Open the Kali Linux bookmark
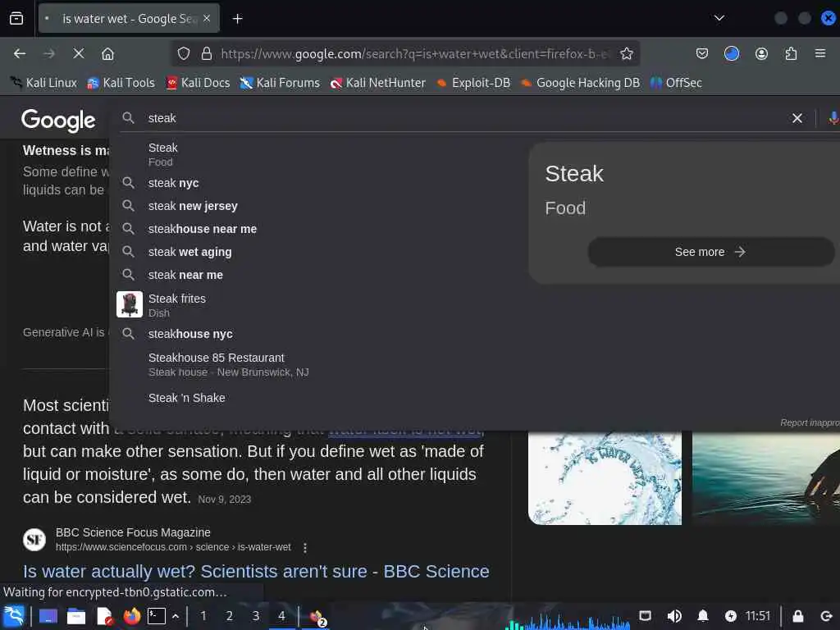This screenshot has height=630, width=840. point(44,83)
